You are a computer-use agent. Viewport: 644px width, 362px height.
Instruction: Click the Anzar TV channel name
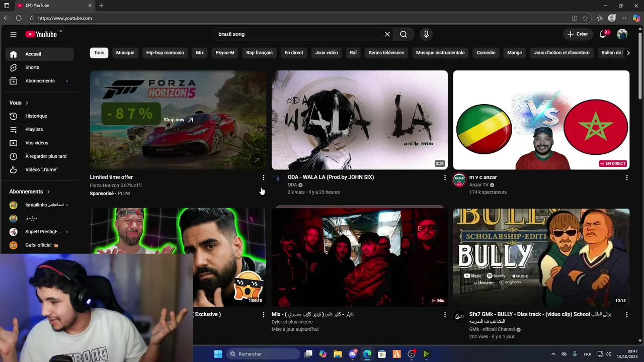pos(479,185)
